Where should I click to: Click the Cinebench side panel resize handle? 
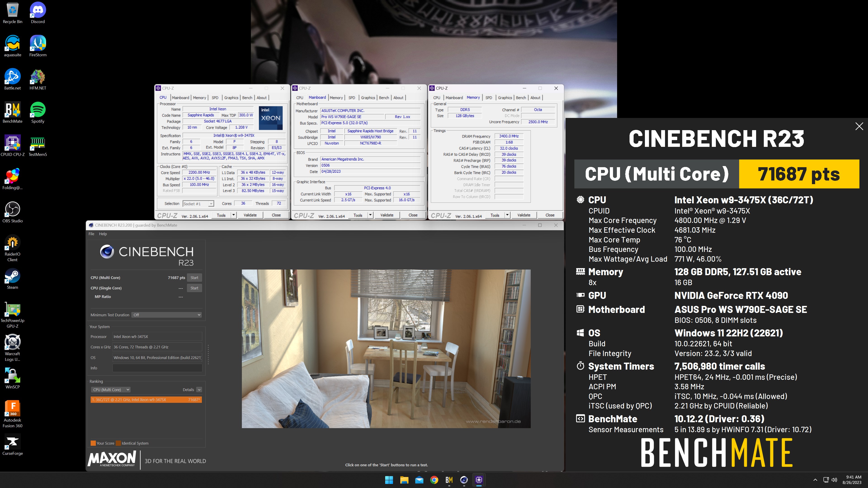click(x=208, y=354)
